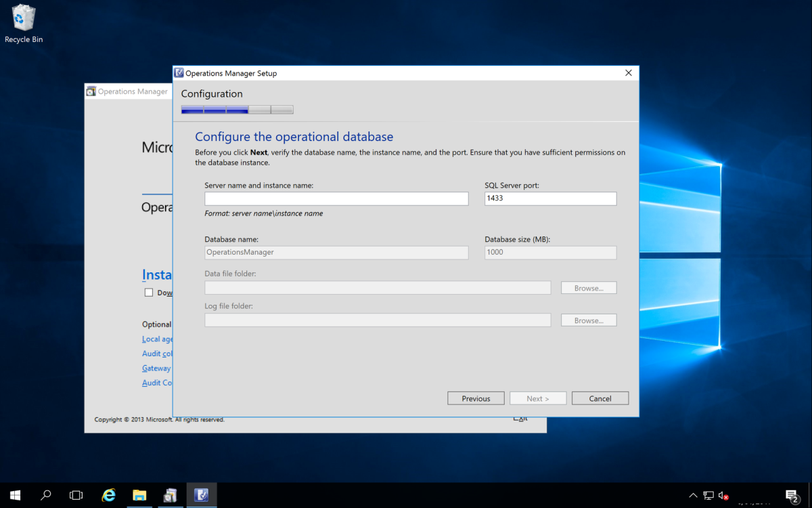
Task: Enable the Download checkbox in the splash window
Action: (x=149, y=292)
